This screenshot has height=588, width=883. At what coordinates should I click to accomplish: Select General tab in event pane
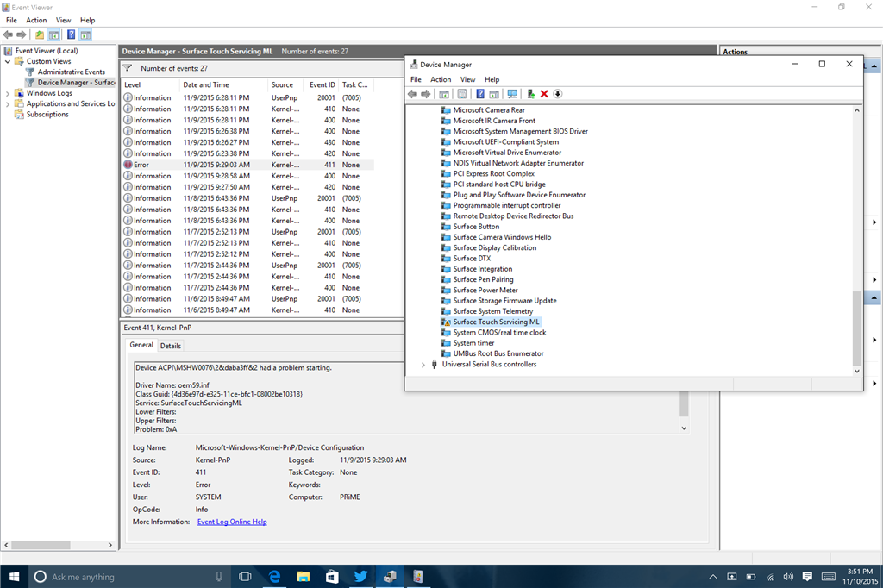pos(141,345)
